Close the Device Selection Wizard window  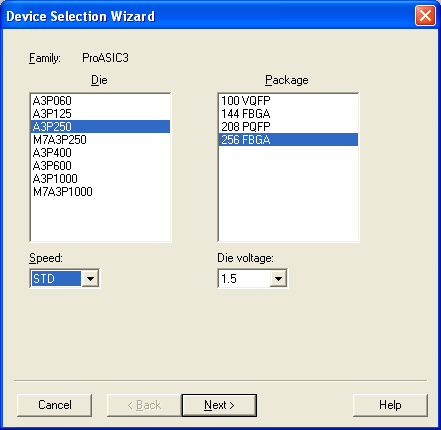425,16
